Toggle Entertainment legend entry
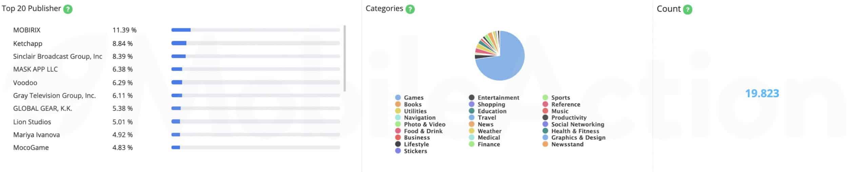 pos(494,98)
